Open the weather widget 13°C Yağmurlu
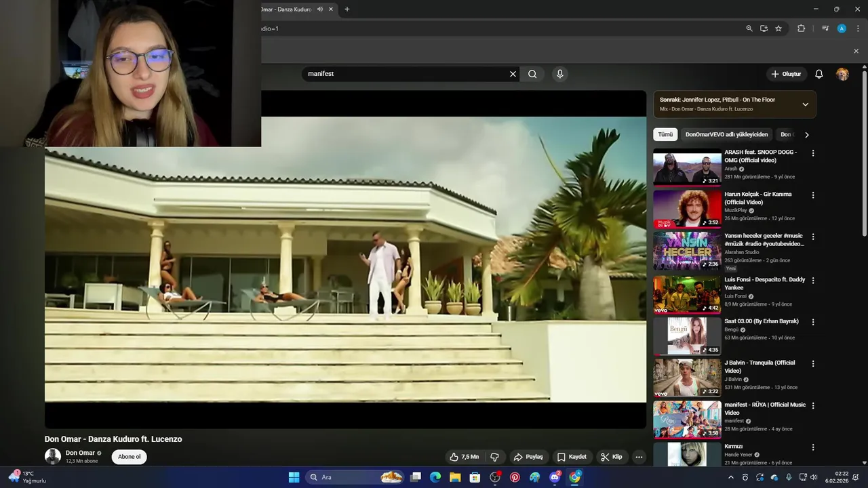 pyautogui.click(x=27, y=477)
